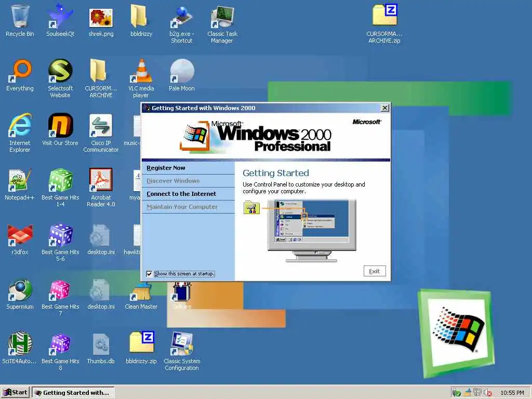Open the Start menu

tap(15, 393)
